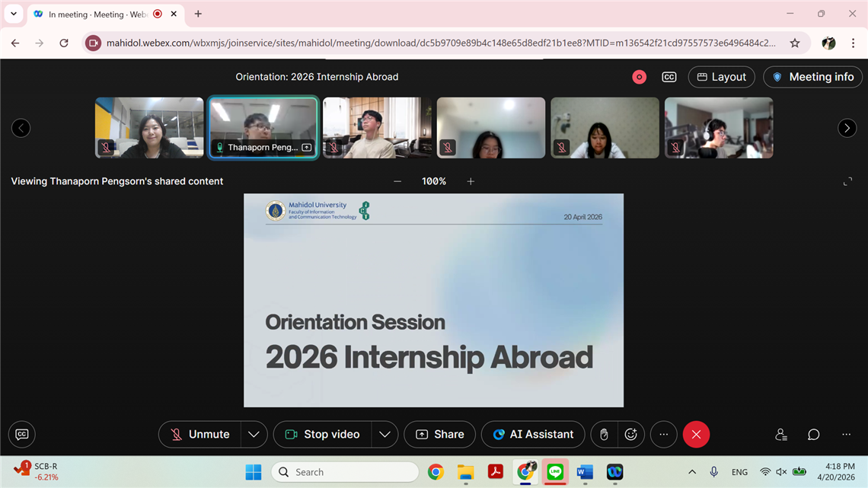Open the chat panel icon
Image resolution: width=868 pixels, height=488 pixels.
click(813, 434)
